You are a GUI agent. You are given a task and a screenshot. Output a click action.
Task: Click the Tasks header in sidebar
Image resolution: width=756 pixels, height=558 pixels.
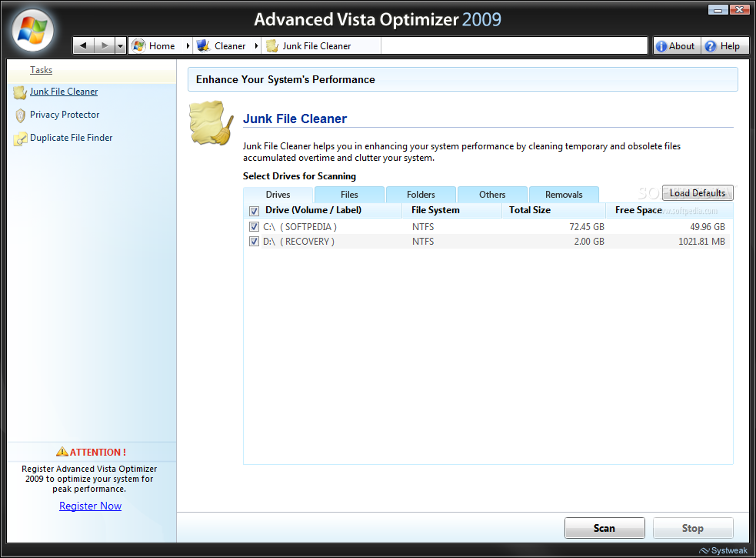41,70
